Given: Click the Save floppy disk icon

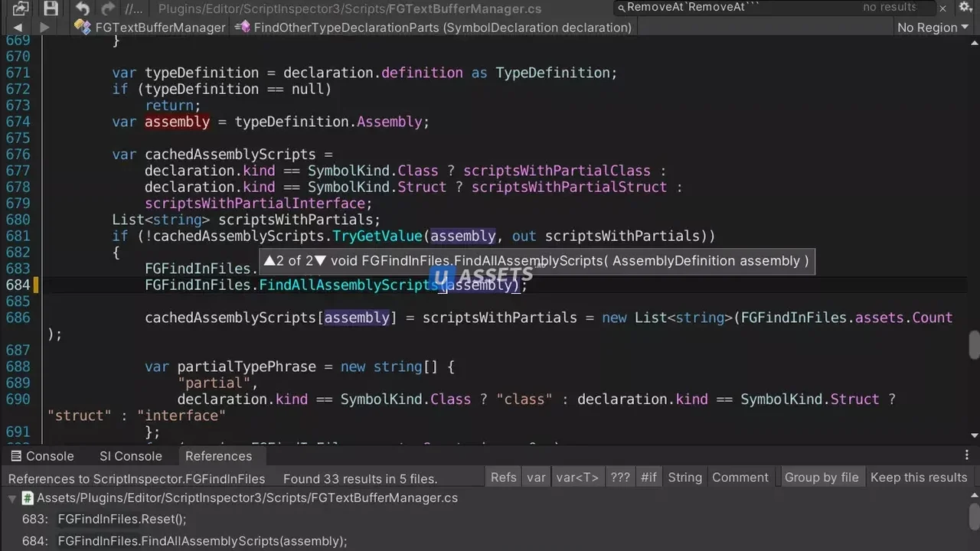Looking at the screenshot, I should [x=51, y=8].
